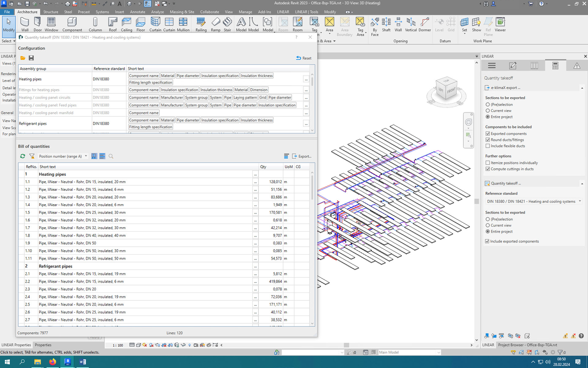Enable Include flexible ducts checkbox

pyautogui.click(x=488, y=146)
